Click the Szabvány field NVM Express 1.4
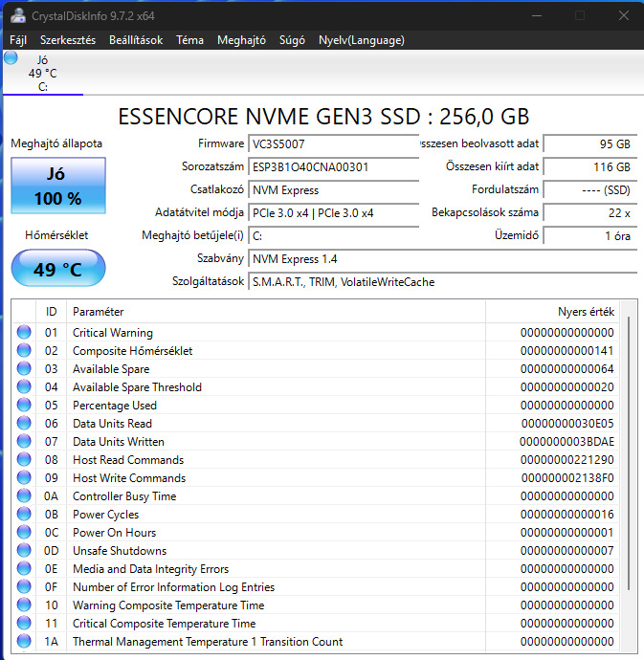The image size is (644, 660). point(443,259)
